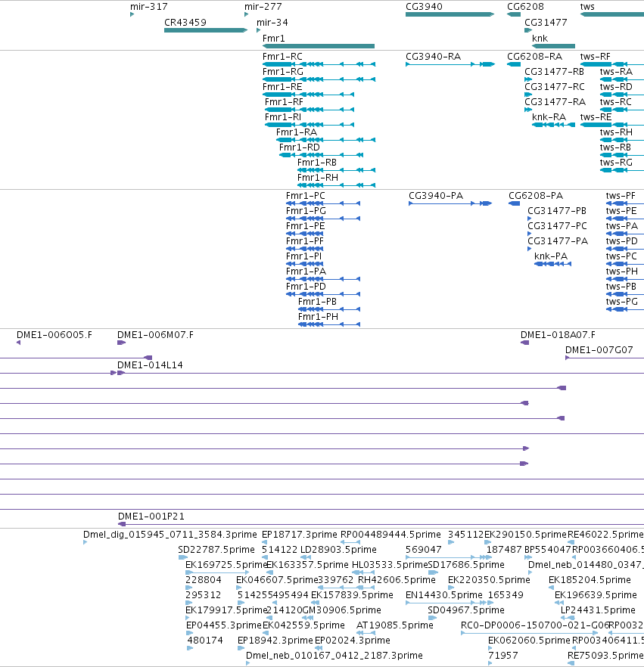Select the tws-RG transcript label
Viewport: 644px width, 667px height.
click(x=616, y=163)
